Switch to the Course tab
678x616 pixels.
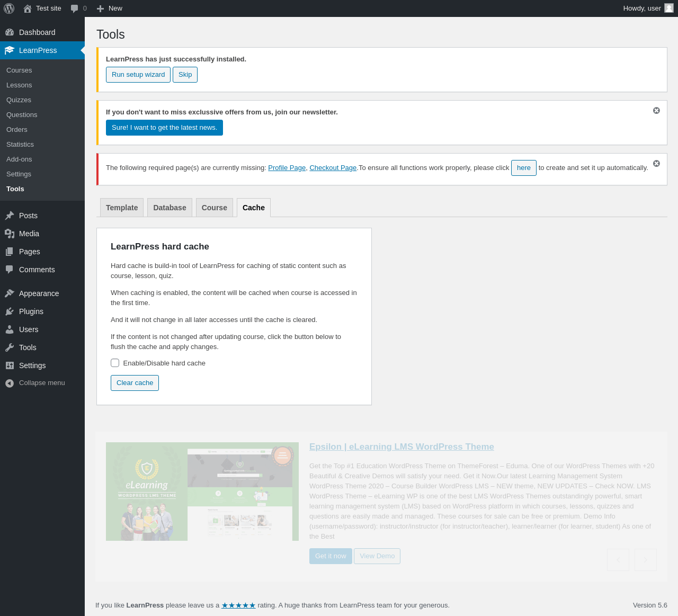coord(215,208)
